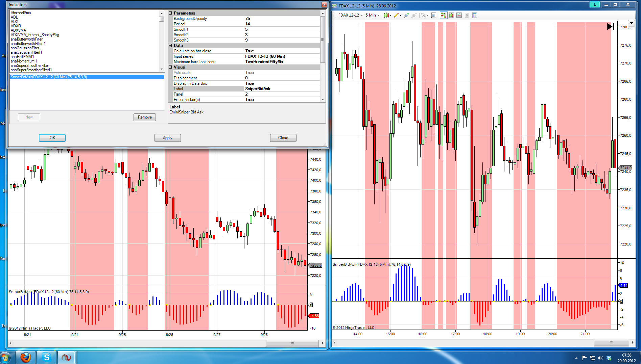Collapse the Visual property section
Image resolution: width=641 pixels, height=364 pixels.
pyautogui.click(x=170, y=67)
